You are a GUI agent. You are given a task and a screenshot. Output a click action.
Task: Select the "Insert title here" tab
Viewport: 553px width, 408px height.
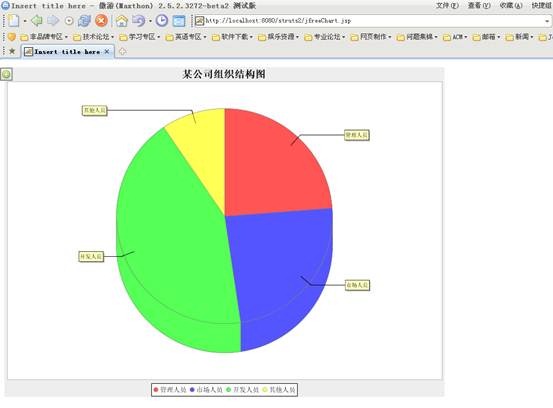coord(63,52)
